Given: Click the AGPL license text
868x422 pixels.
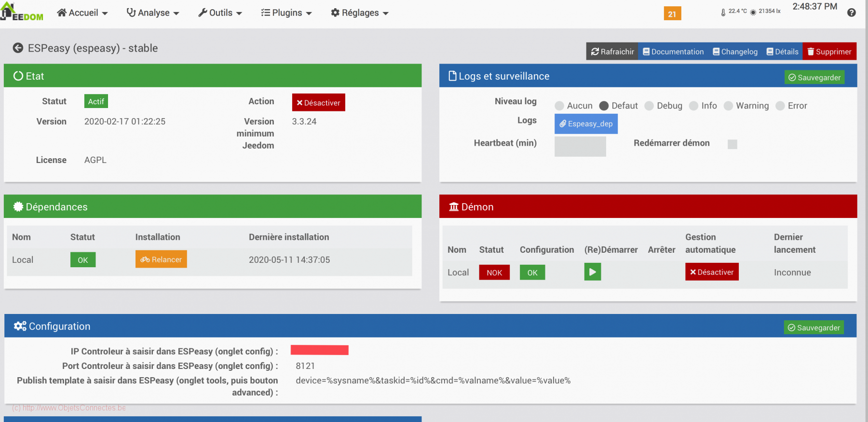Looking at the screenshot, I should tap(95, 160).
